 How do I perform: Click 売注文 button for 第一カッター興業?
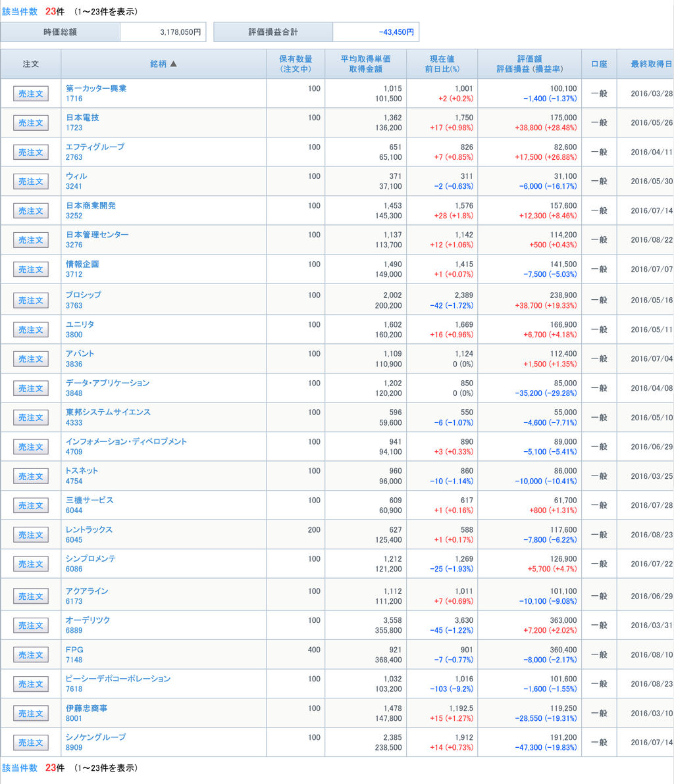click(x=30, y=94)
